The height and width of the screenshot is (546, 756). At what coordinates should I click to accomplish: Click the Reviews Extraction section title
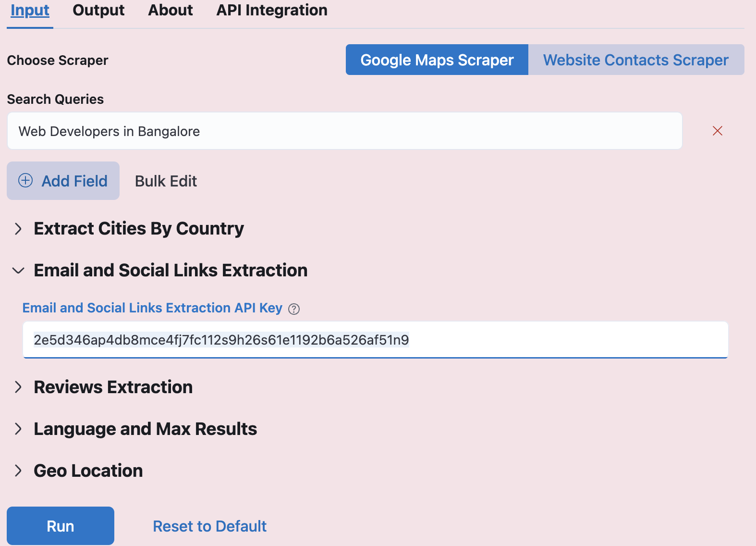tap(113, 387)
